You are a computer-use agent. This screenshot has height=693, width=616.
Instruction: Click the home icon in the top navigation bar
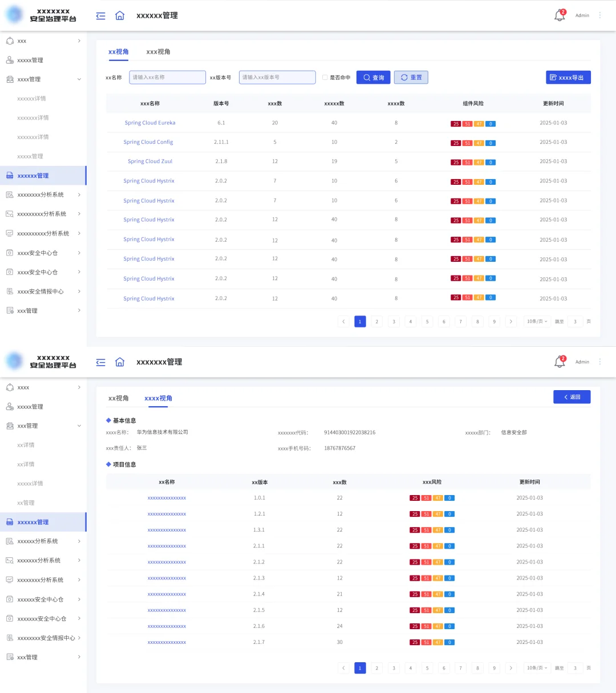(119, 15)
